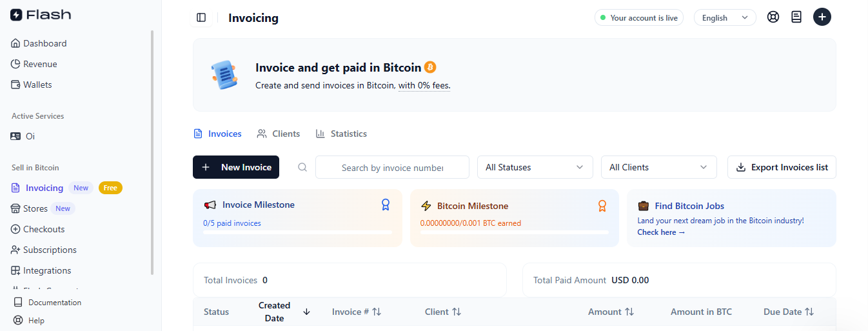Click the New Invoice button
The height and width of the screenshot is (331, 868).
click(236, 167)
